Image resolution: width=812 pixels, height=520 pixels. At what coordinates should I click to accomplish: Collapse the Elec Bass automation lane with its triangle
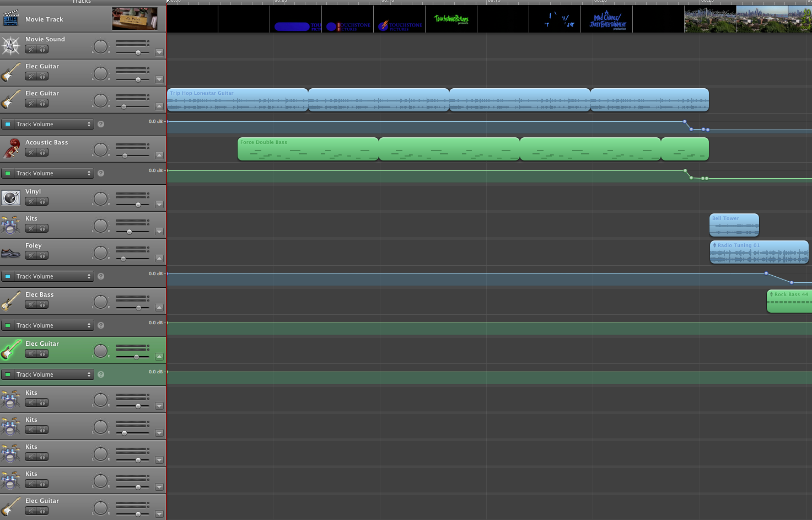159,308
